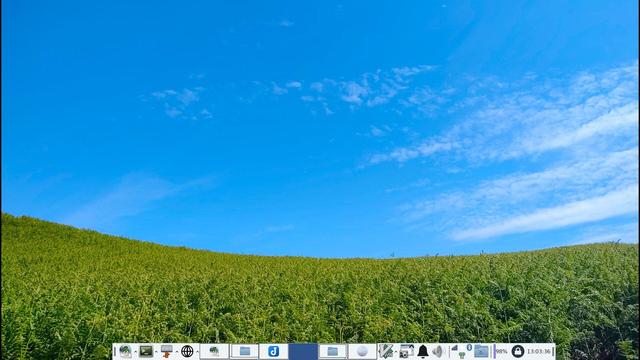640x360 pixels.
Task: Open the web browser globe launcher
Action: point(187,351)
